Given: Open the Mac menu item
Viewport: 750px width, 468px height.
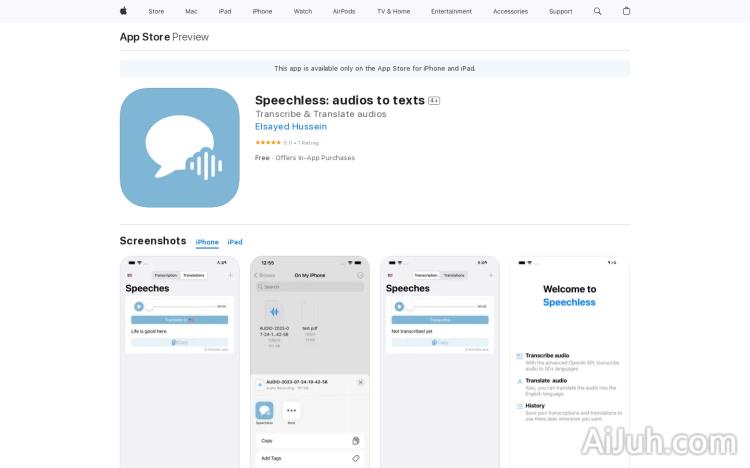Looking at the screenshot, I should tap(191, 11).
